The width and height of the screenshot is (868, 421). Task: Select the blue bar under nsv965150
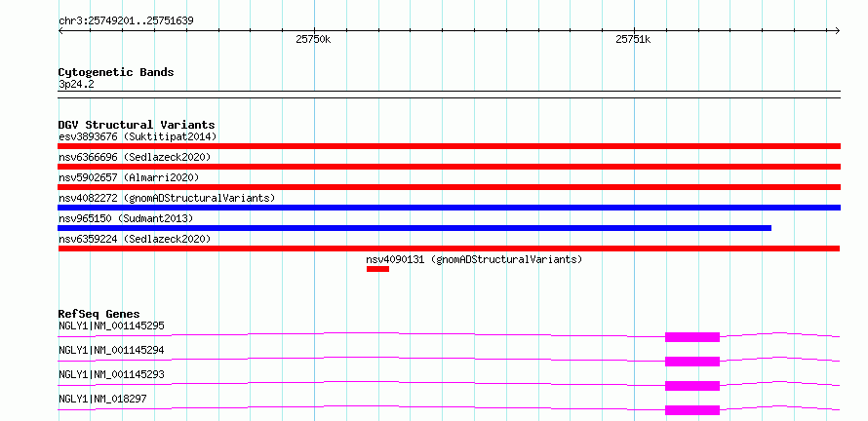414,228
